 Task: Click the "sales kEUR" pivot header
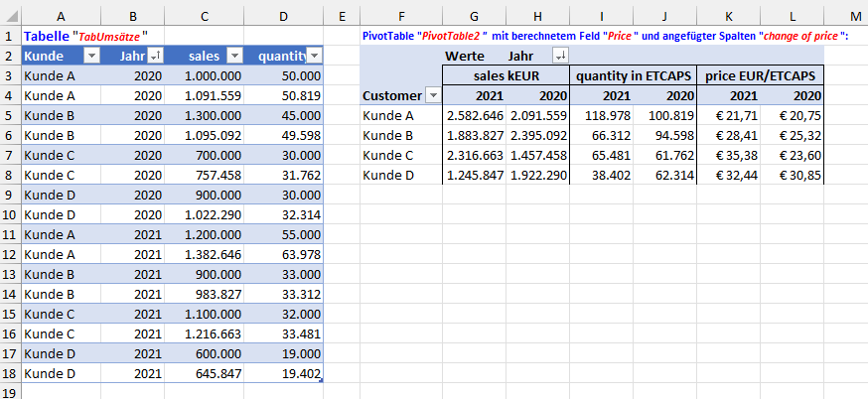click(506, 75)
